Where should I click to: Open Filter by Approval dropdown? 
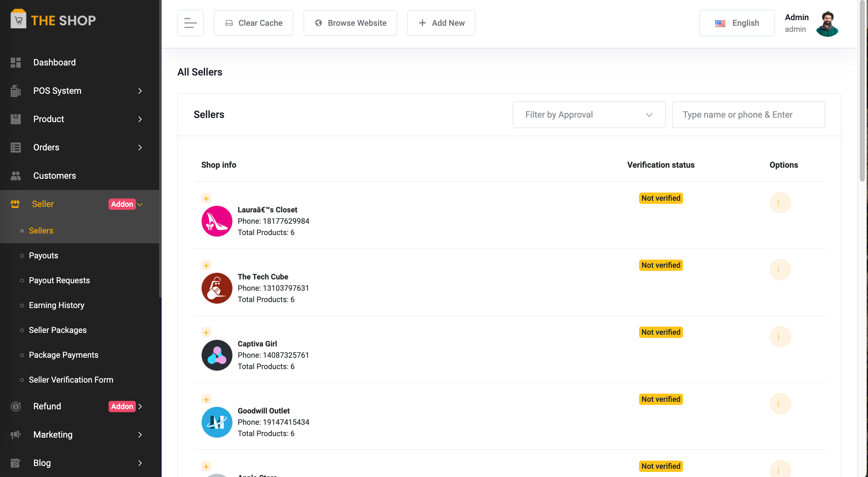tap(589, 115)
